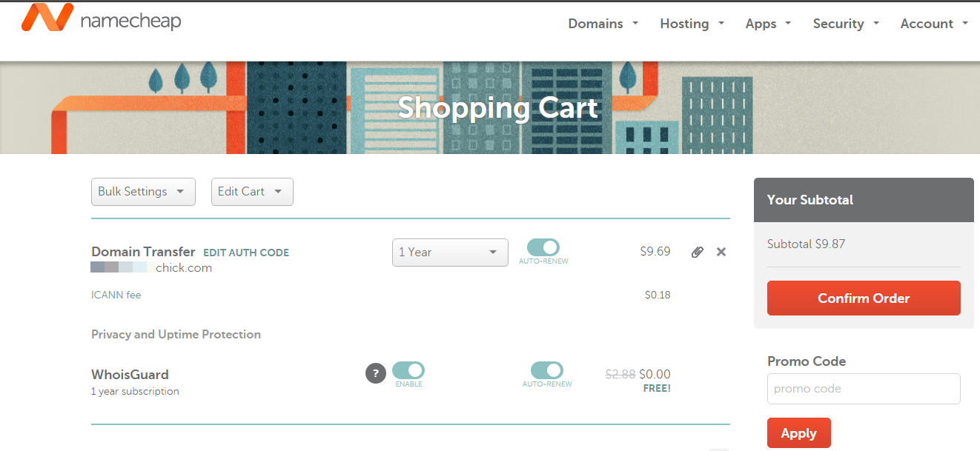The height and width of the screenshot is (451, 980).
Task: Click the $9.69 domain transfer price
Action: pos(655,252)
